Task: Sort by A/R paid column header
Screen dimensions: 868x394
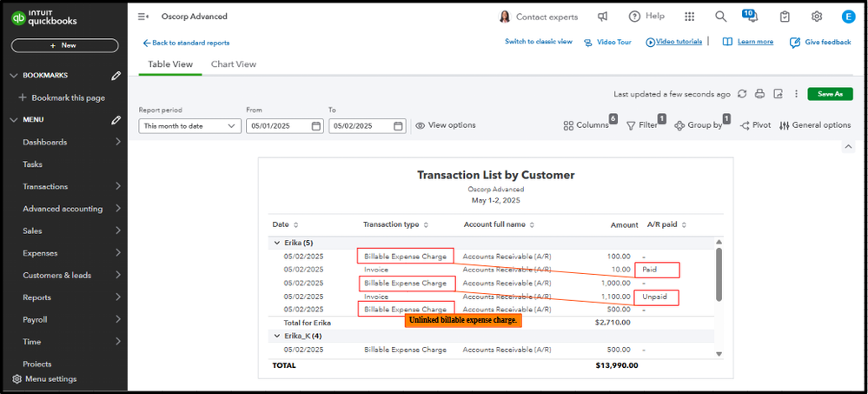Action: (666, 225)
